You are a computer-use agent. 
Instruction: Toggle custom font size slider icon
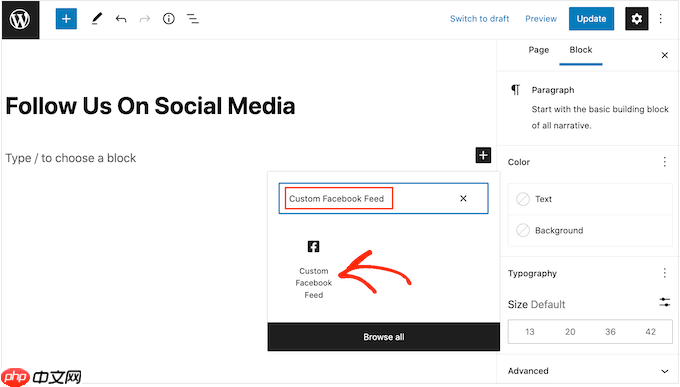(664, 302)
